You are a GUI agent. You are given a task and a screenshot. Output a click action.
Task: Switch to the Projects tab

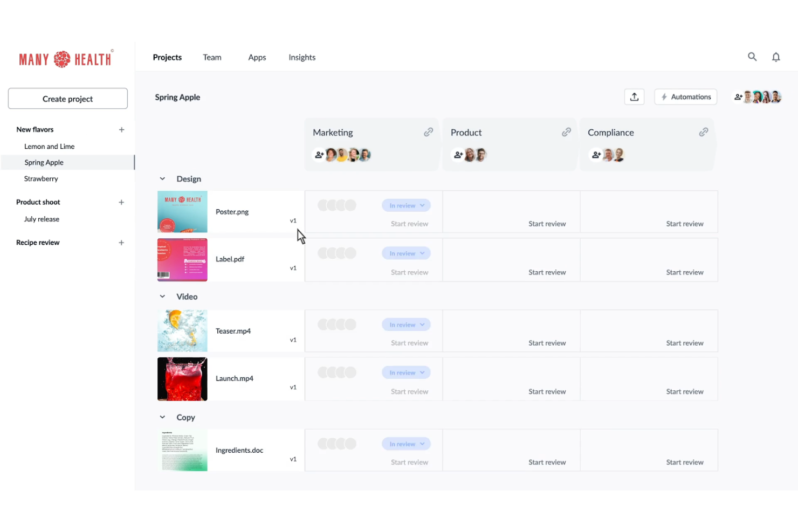coord(167,57)
